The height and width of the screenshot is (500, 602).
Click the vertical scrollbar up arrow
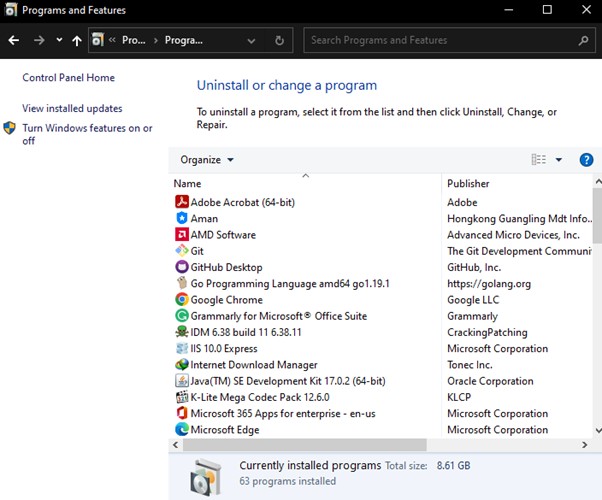point(598,181)
